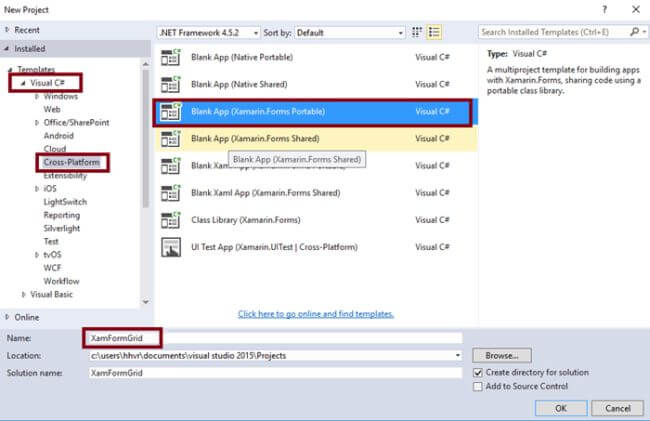Expand the iOS tree node
This screenshot has height=421, width=650.
coord(37,189)
